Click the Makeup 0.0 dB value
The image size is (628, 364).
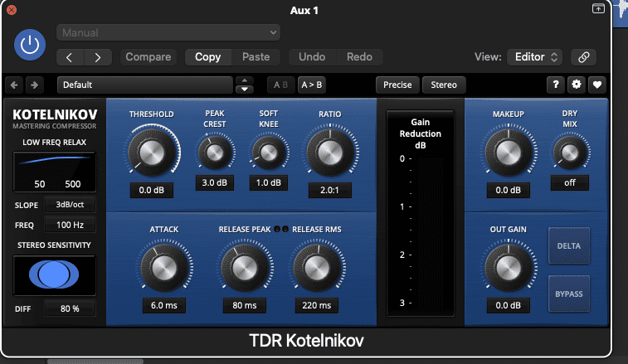[x=509, y=190]
